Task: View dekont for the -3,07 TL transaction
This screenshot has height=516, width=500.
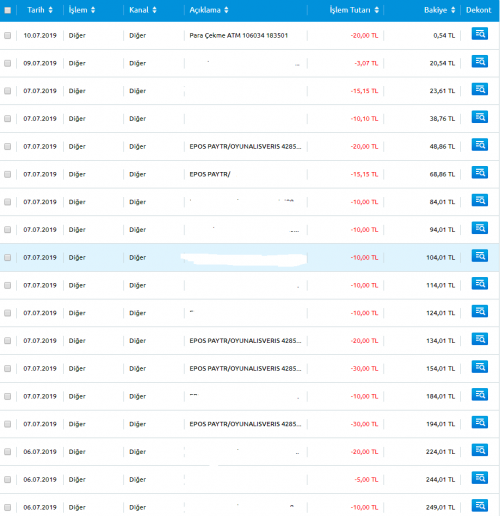Action: pyautogui.click(x=480, y=61)
